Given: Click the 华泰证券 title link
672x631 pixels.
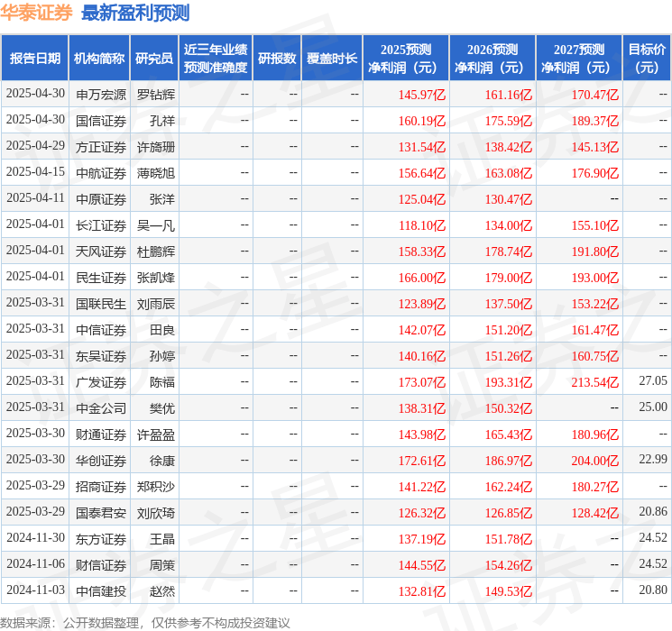Looking at the screenshot, I should (37, 13).
